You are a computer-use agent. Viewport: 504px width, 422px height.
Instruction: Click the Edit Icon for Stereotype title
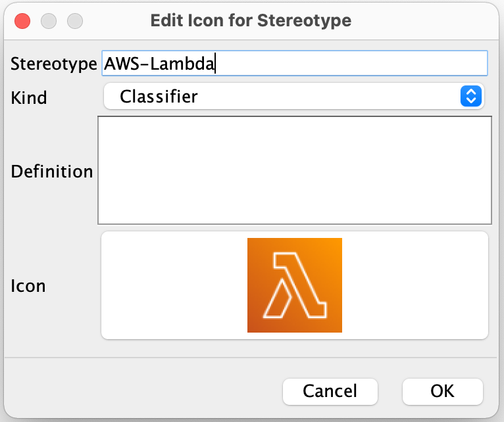click(251, 20)
